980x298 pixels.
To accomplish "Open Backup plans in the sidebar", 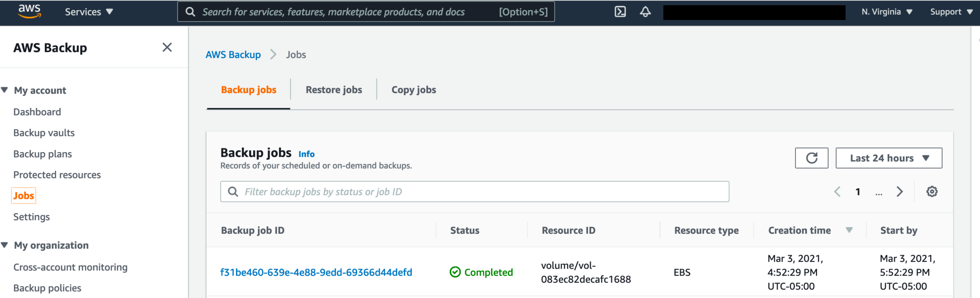I will coord(42,154).
